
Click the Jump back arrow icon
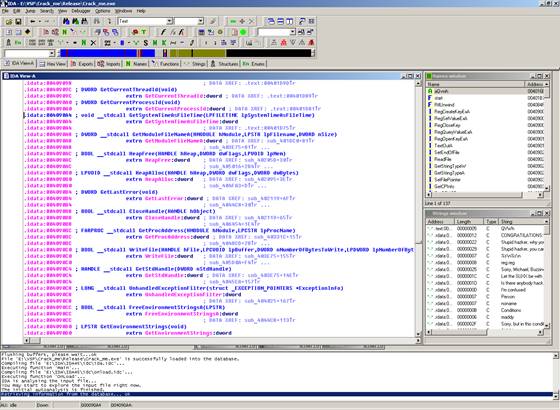point(32,22)
